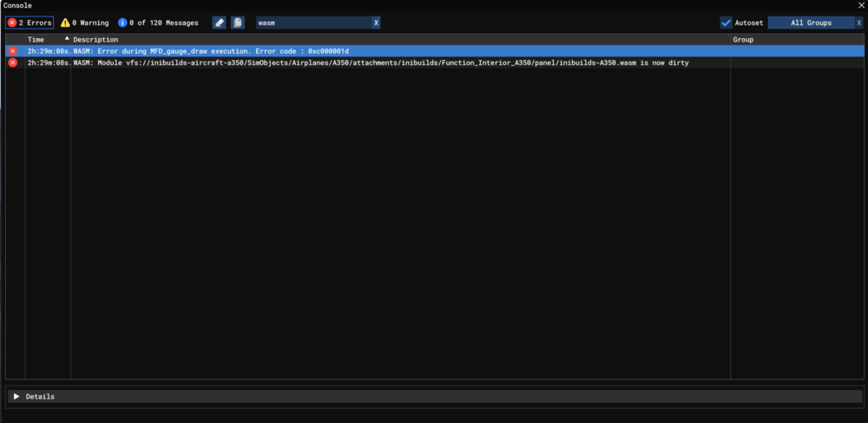This screenshot has height=423, width=868.
Task: Click the copy to clipboard icon
Action: tap(238, 23)
